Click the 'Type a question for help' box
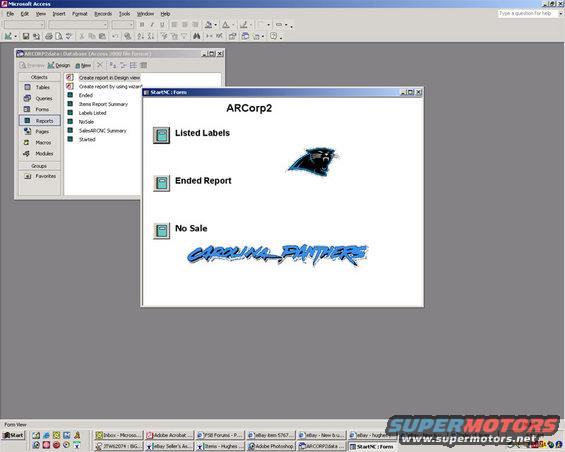 coord(528,13)
